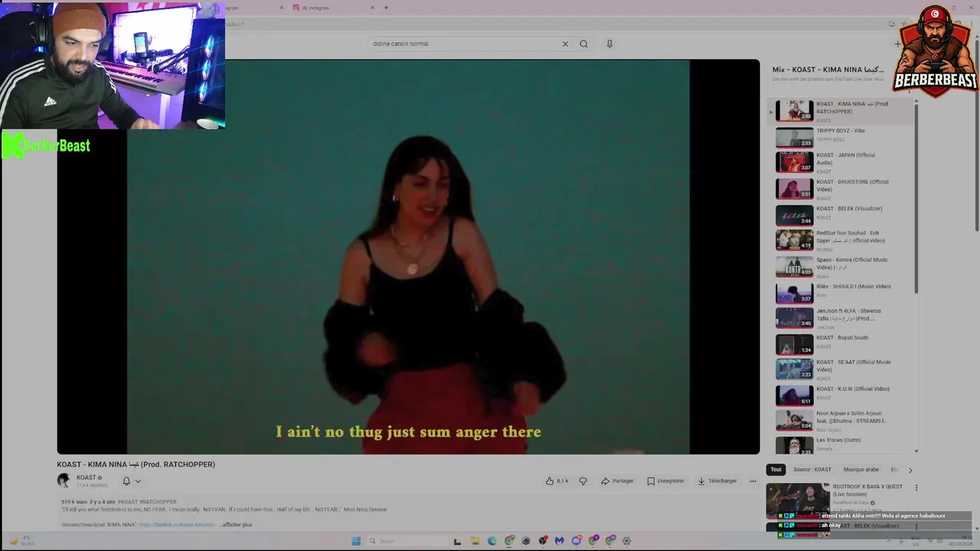
Task: Open options for ROOTROOF X BAYA X QUEST video
Action: (916, 487)
